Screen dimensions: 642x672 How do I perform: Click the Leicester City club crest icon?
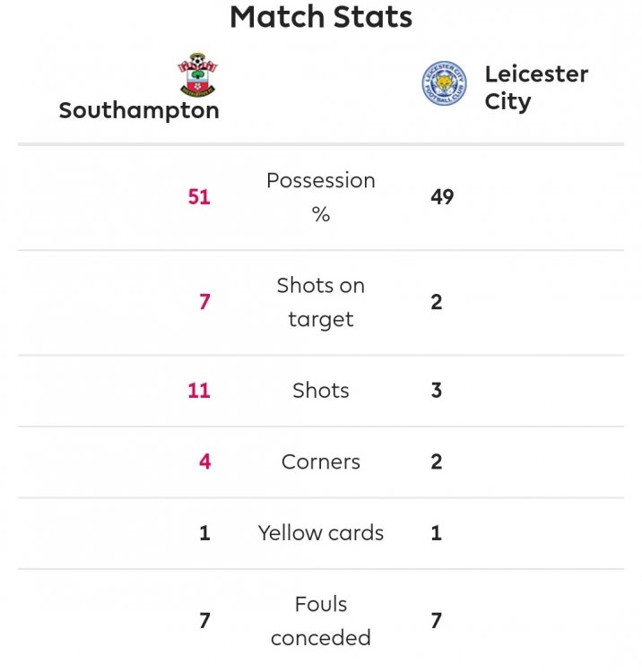pos(445,86)
